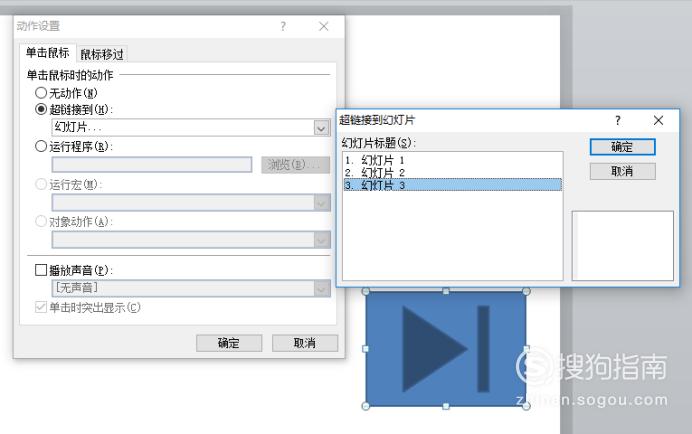
Task: Select the 超链接到 radio button
Action: pos(41,109)
